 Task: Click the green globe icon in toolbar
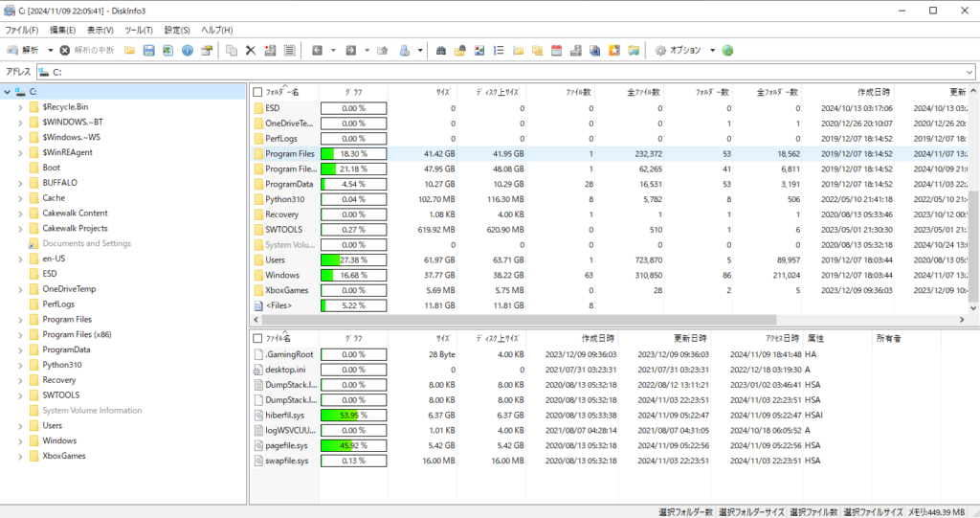coord(727,50)
